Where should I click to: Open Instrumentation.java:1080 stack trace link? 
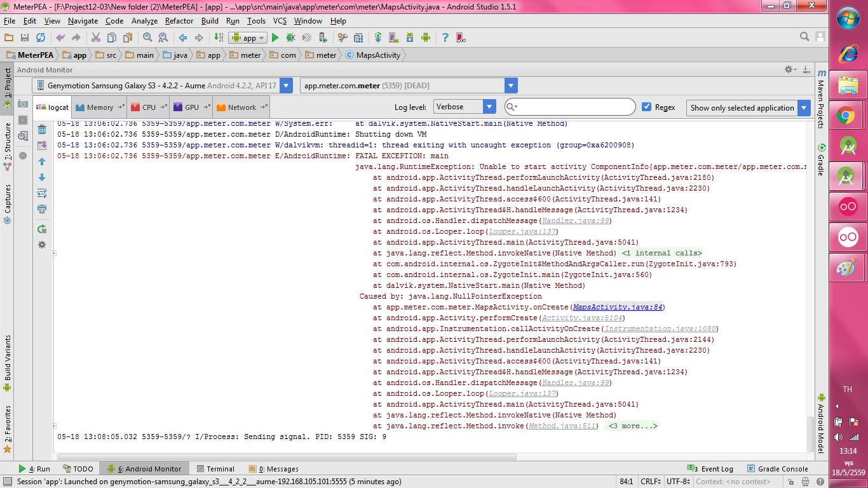pyautogui.click(x=660, y=329)
